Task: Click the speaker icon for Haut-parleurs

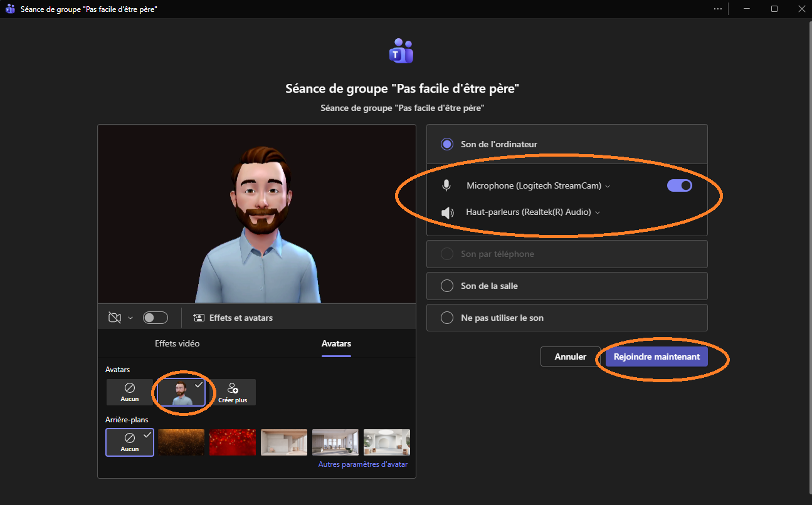Action: 447,212
